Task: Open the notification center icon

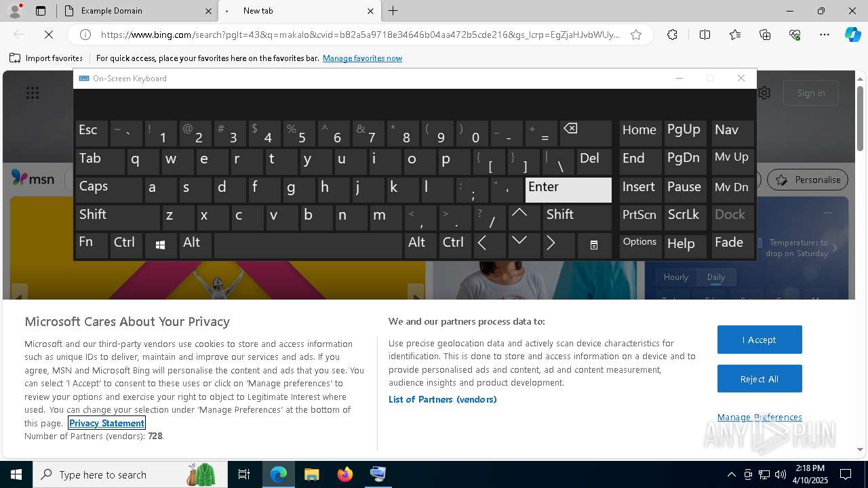Action: [x=846, y=474]
